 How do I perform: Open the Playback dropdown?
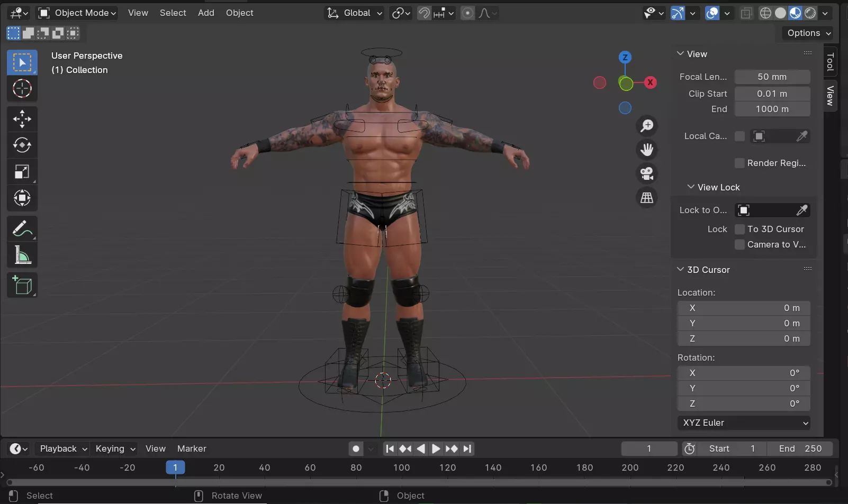tap(62, 448)
